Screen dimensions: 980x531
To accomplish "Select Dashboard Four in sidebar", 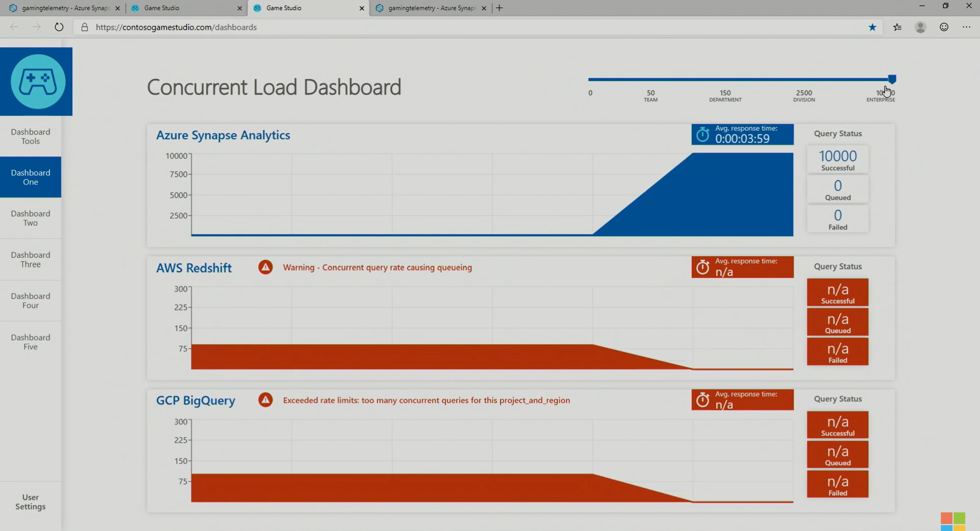I will tap(30, 300).
